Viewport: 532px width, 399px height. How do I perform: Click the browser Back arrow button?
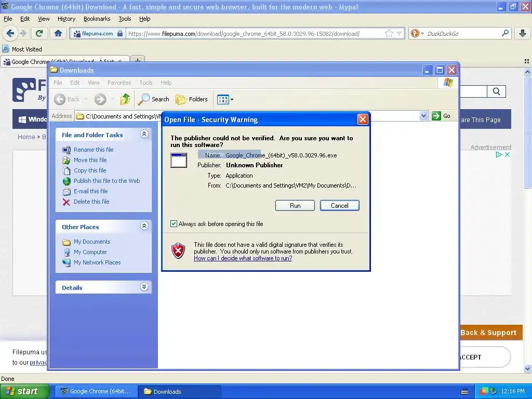click(x=10, y=33)
